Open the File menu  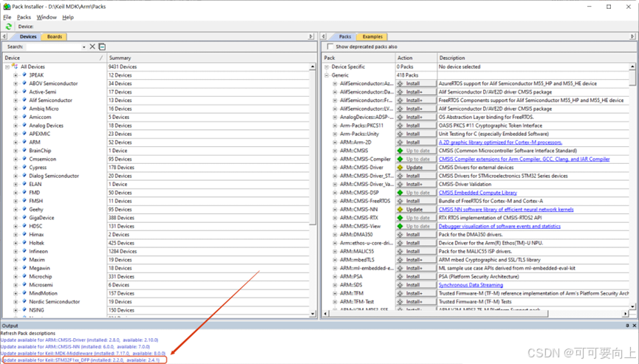tap(7, 17)
